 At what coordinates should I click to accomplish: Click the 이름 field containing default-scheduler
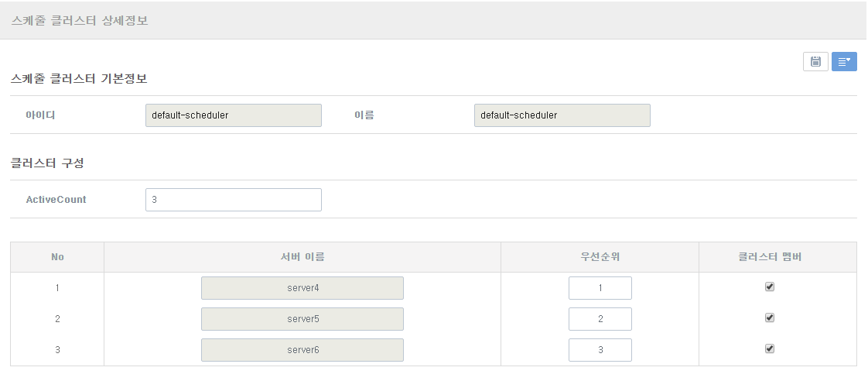[562, 115]
